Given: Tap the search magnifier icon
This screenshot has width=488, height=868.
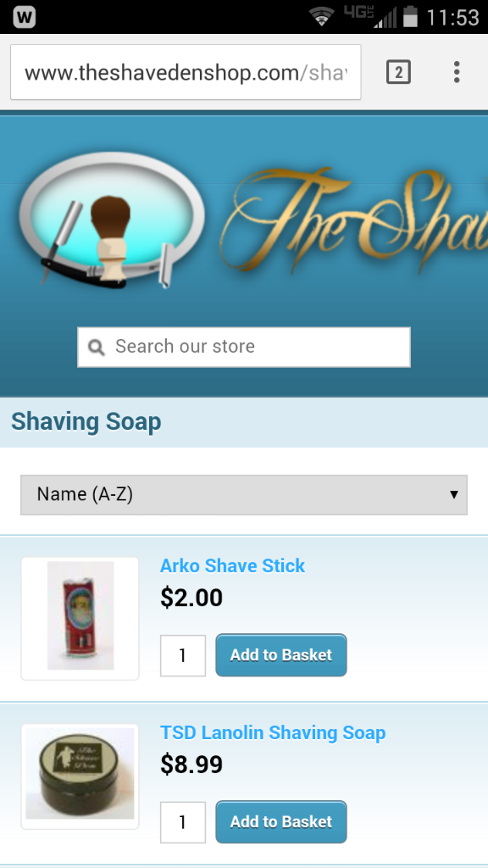Looking at the screenshot, I should (x=97, y=348).
